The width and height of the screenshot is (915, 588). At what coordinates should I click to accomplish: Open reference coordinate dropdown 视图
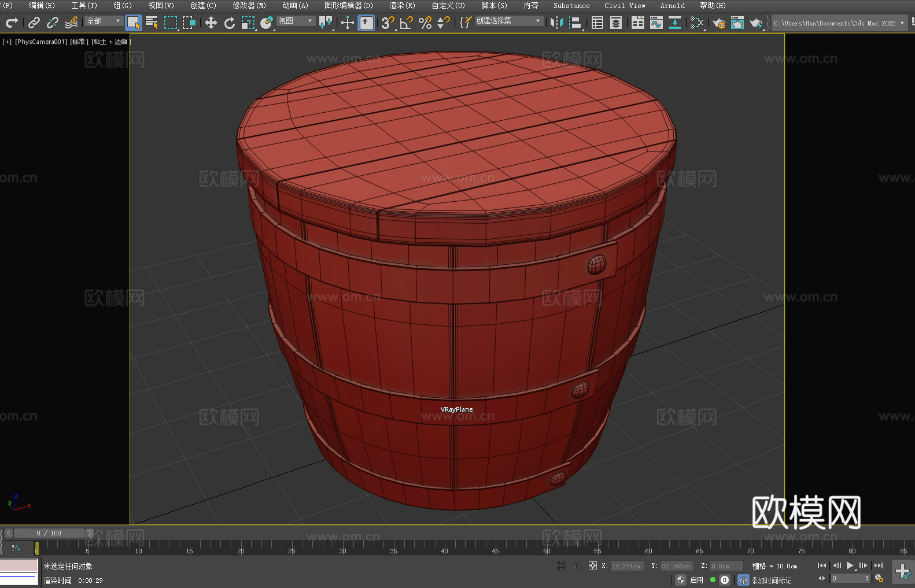pos(296,21)
